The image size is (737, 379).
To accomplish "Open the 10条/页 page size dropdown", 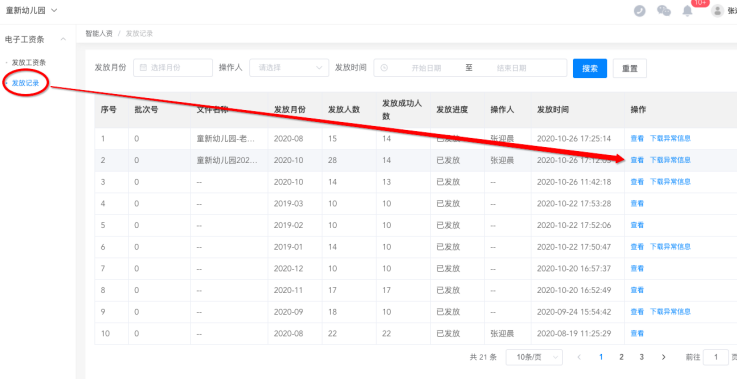I will tap(534, 357).
